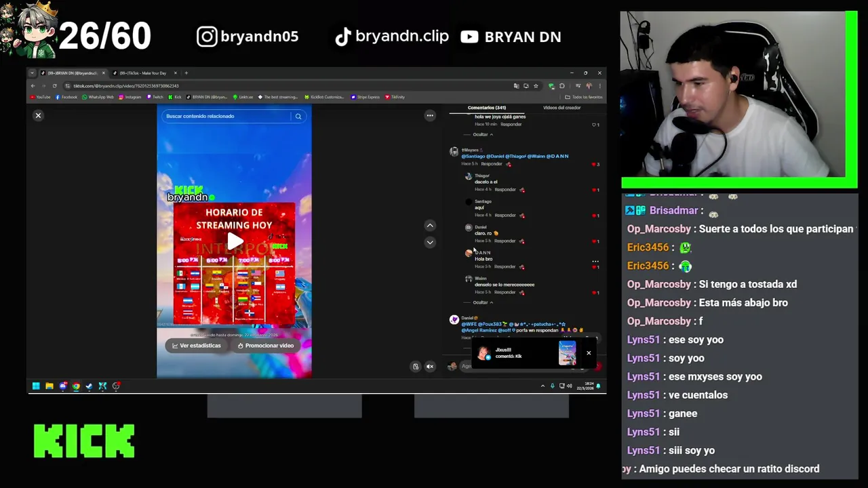This screenshot has width=868, height=488.
Task: Open Discord from the taskbar
Action: point(63,386)
